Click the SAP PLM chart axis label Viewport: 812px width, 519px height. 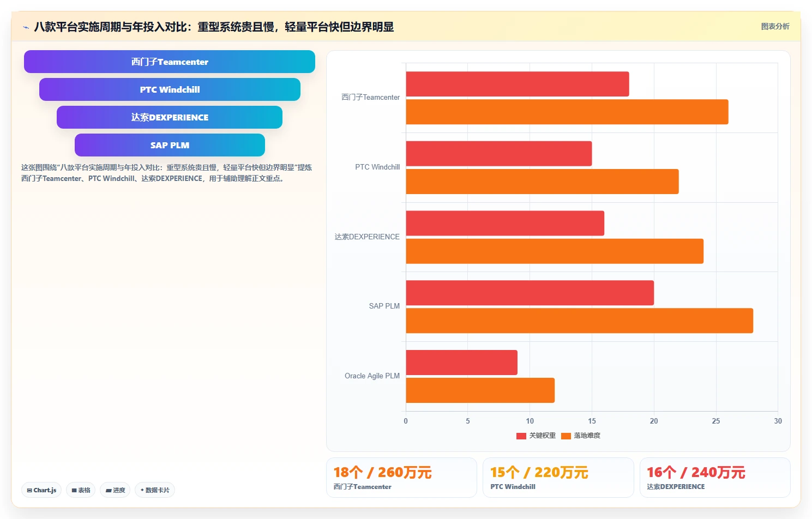pos(384,306)
